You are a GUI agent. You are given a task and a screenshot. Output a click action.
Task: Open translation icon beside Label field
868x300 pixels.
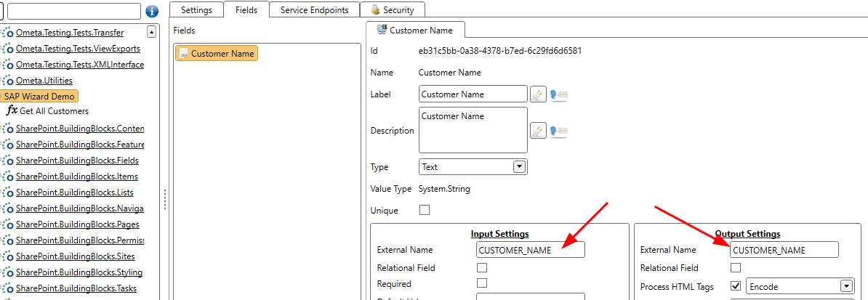coord(558,94)
